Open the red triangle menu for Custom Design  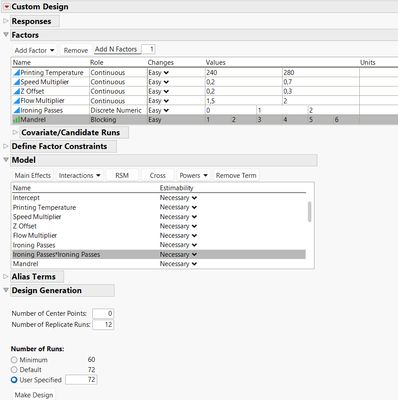point(7,7)
